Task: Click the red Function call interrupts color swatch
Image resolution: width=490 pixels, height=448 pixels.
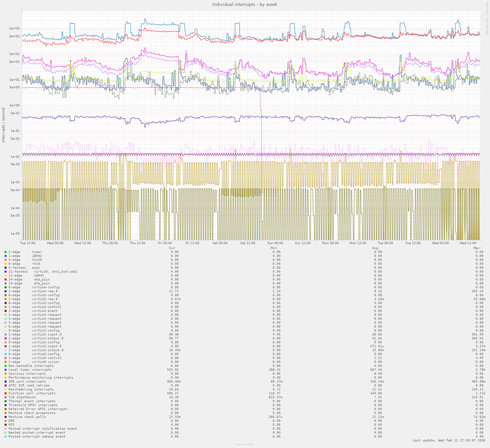Action: click(6, 393)
